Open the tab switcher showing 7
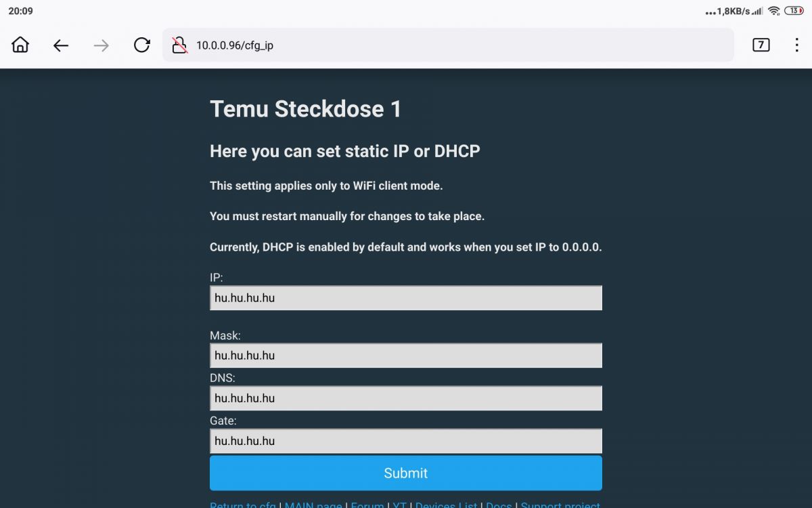 [761, 45]
